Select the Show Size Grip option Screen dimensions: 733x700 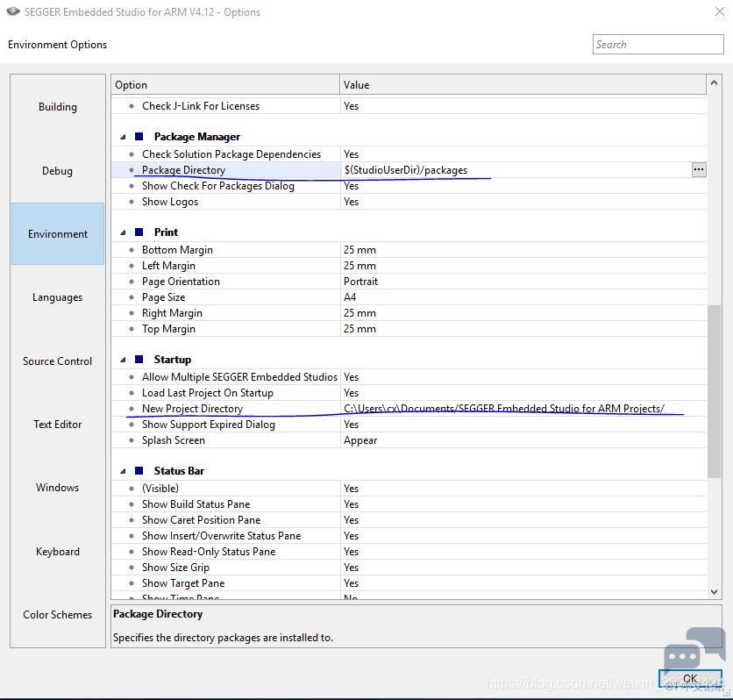pos(175,568)
